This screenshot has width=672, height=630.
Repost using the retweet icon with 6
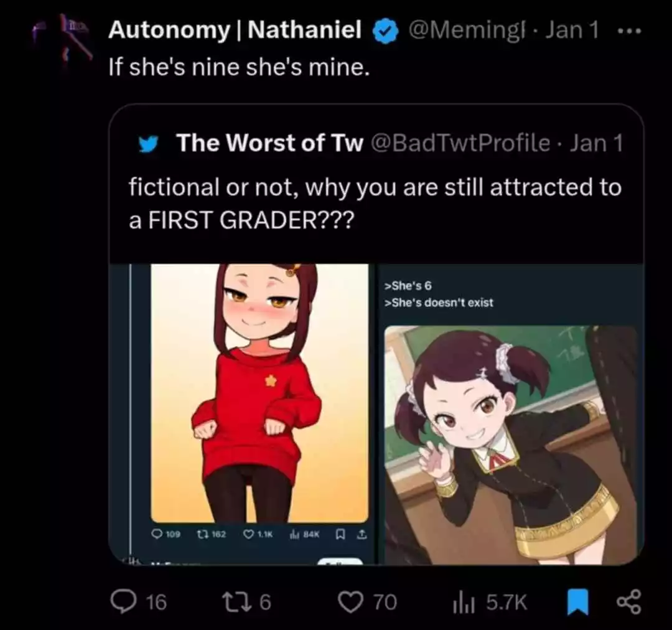246,601
